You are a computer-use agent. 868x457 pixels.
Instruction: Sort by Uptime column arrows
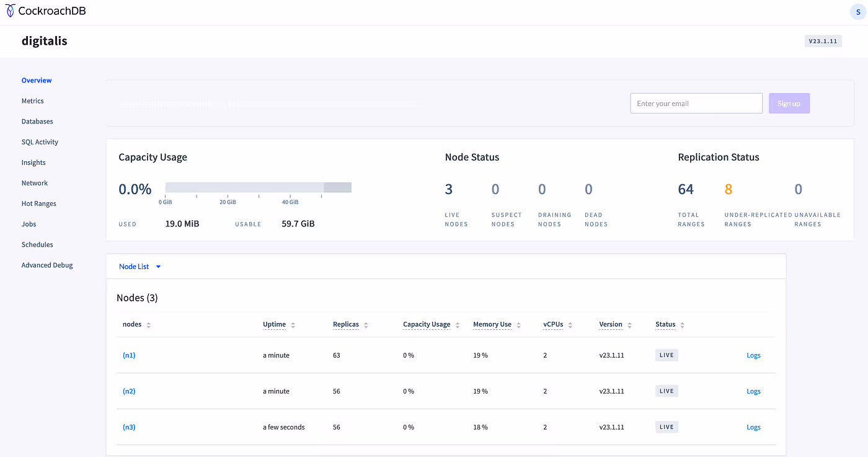[293, 325]
